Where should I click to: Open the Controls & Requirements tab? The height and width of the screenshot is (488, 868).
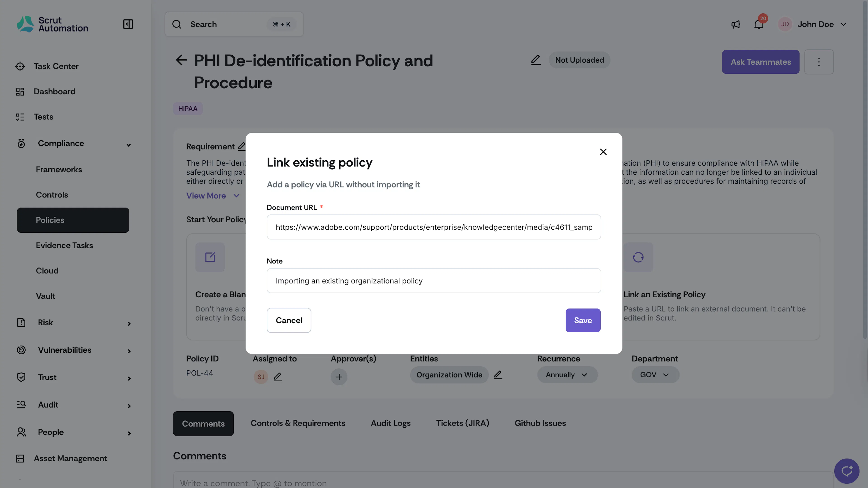[298, 423]
